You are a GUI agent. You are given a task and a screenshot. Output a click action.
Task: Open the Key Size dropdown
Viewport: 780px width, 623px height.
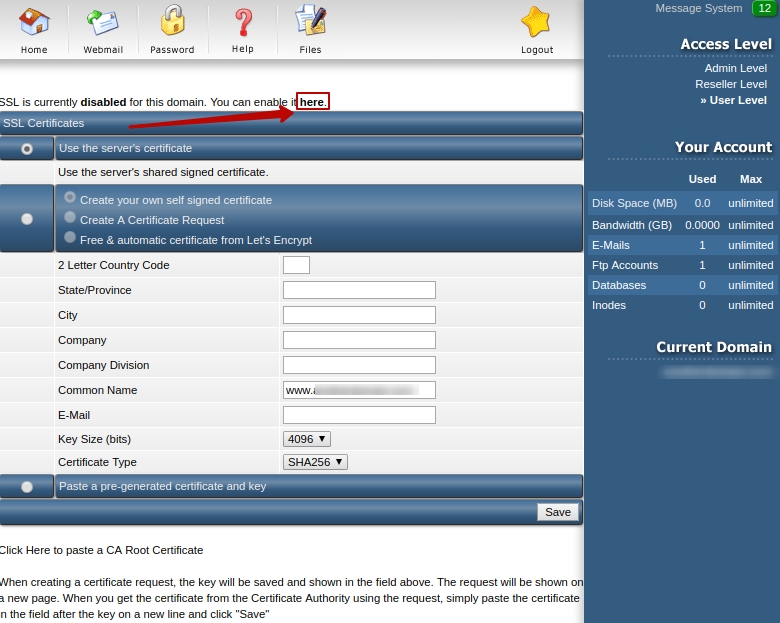click(306, 439)
